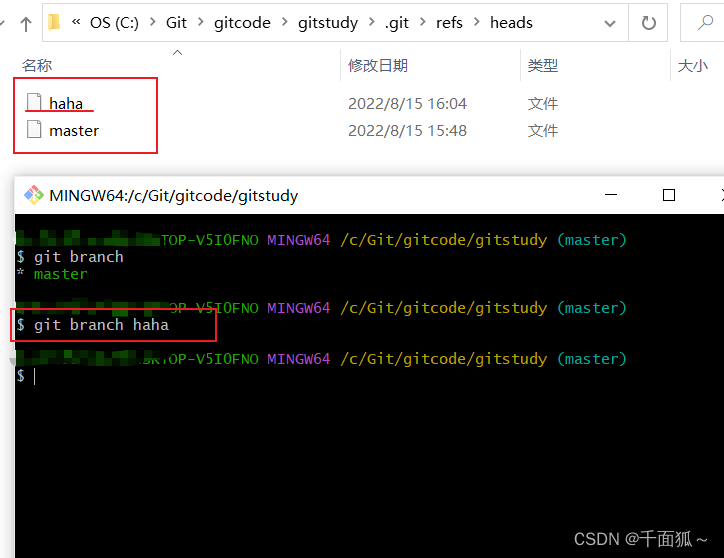
Task: Select the haha file icon
Action: 34,103
